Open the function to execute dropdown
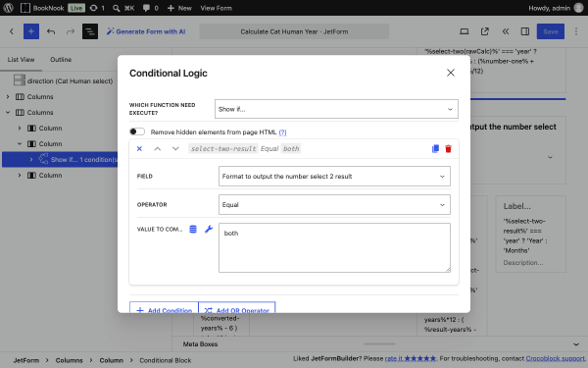The width and height of the screenshot is (588, 368). pos(336,109)
